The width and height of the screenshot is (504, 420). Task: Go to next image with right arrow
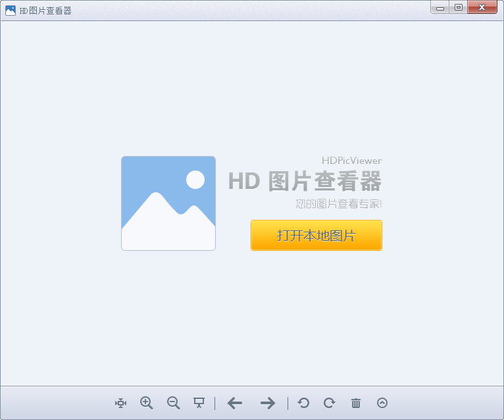(x=268, y=403)
